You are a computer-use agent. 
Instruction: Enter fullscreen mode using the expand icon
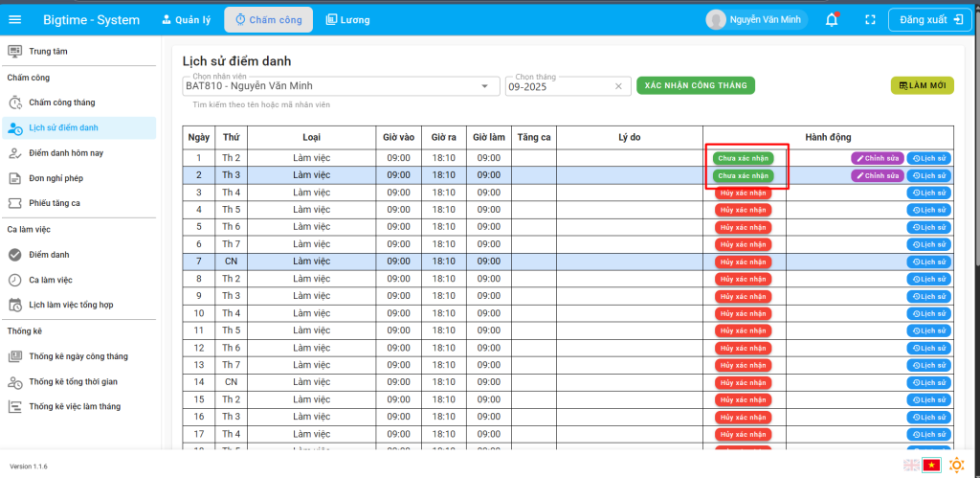870,19
